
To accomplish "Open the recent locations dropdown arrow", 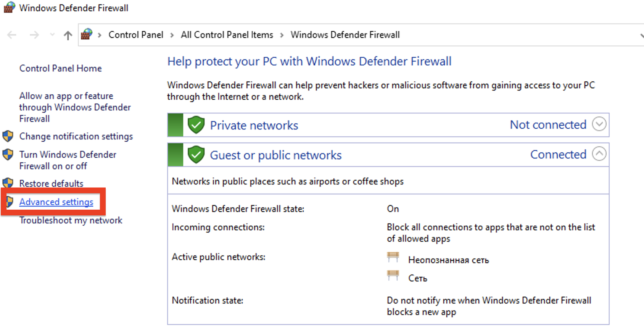I will 52,35.
